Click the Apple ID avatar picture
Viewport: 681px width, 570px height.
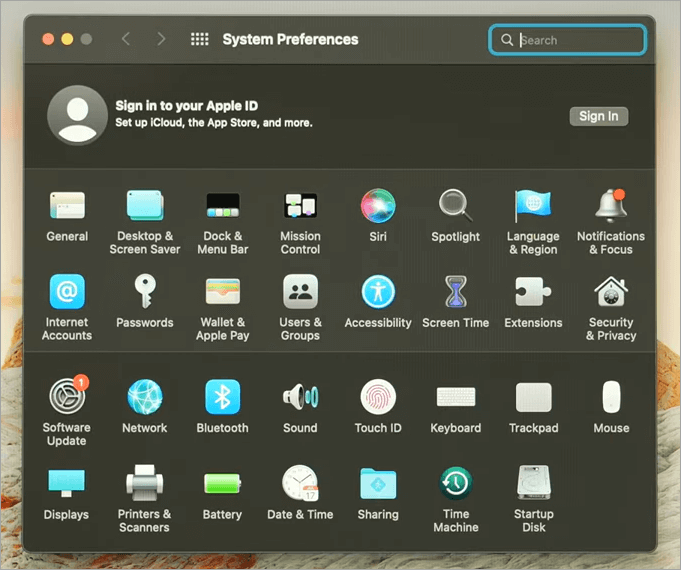[x=77, y=115]
